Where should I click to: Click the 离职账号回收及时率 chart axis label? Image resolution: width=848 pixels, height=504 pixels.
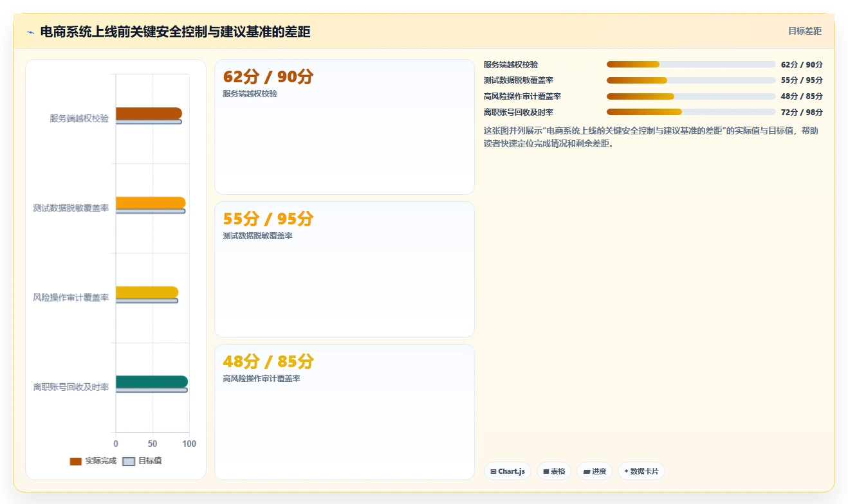71,386
